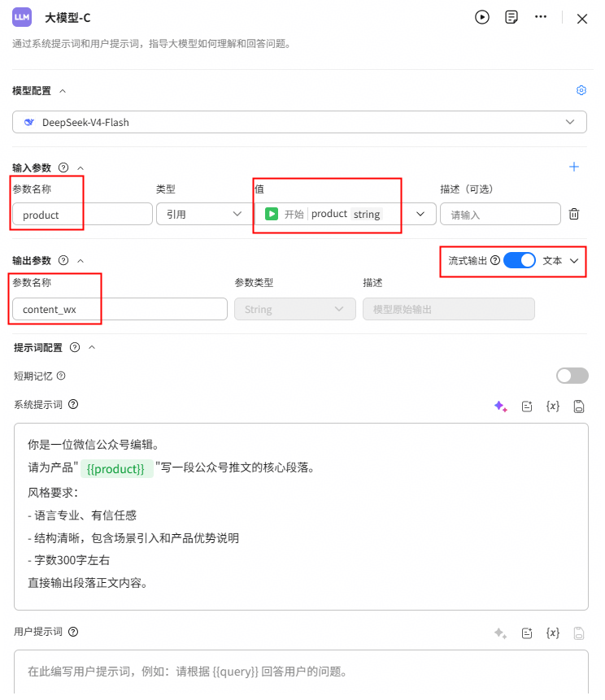Open the notes document icon in header
Screen dimensions: 605x700
tap(511, 17)
